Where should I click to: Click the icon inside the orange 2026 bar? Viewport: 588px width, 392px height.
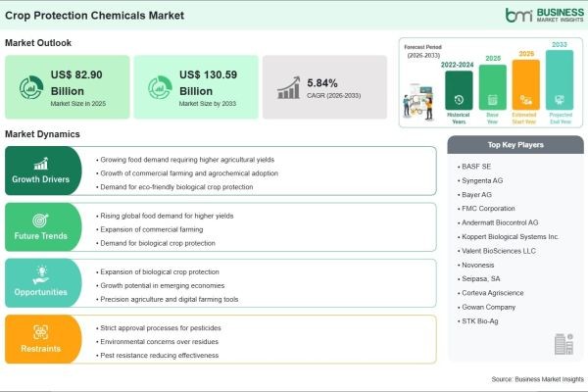click(525, 100)
